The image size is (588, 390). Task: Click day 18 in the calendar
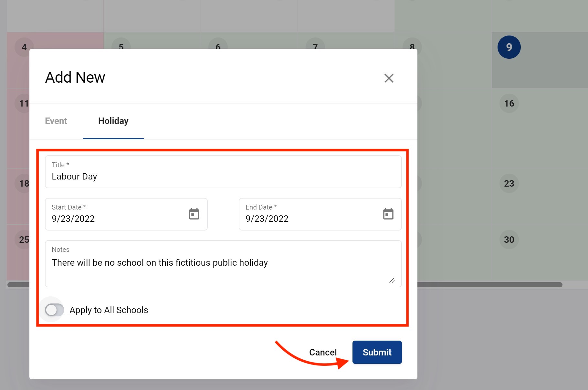click(23, 183)
